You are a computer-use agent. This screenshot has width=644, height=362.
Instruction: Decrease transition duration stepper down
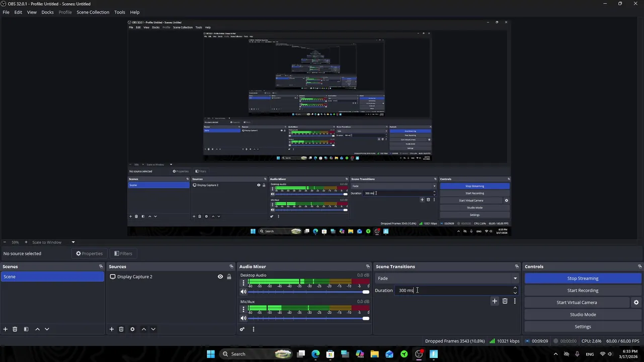tap(515, 293)
